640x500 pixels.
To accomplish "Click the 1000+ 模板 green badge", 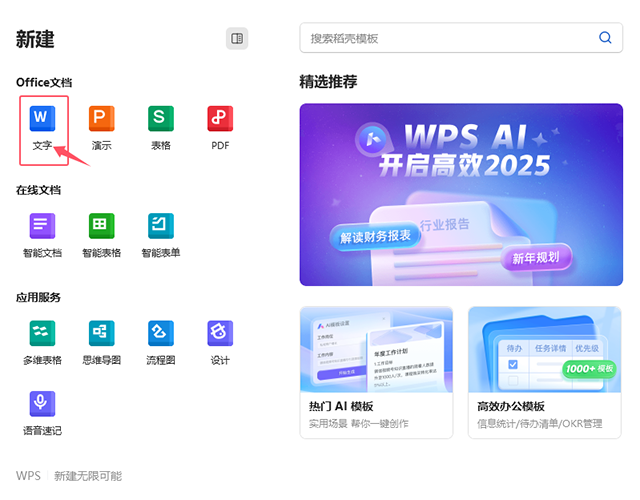I will [589, 369].
